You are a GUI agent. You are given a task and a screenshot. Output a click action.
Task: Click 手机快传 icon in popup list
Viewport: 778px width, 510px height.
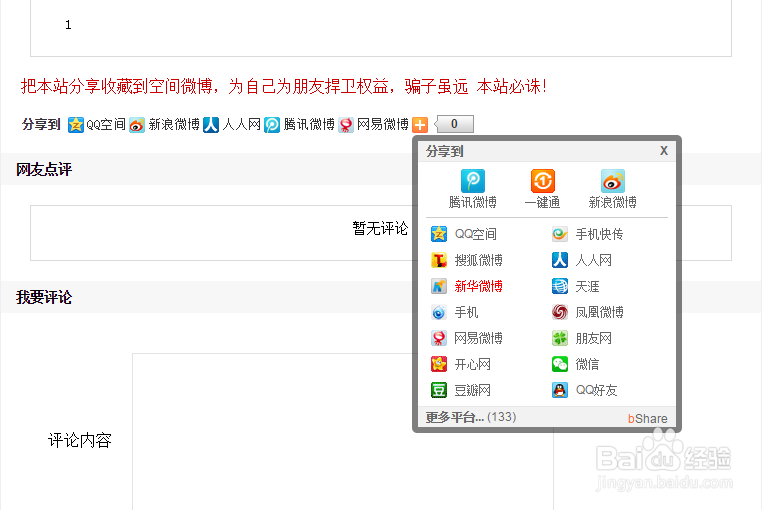point(560,234)
